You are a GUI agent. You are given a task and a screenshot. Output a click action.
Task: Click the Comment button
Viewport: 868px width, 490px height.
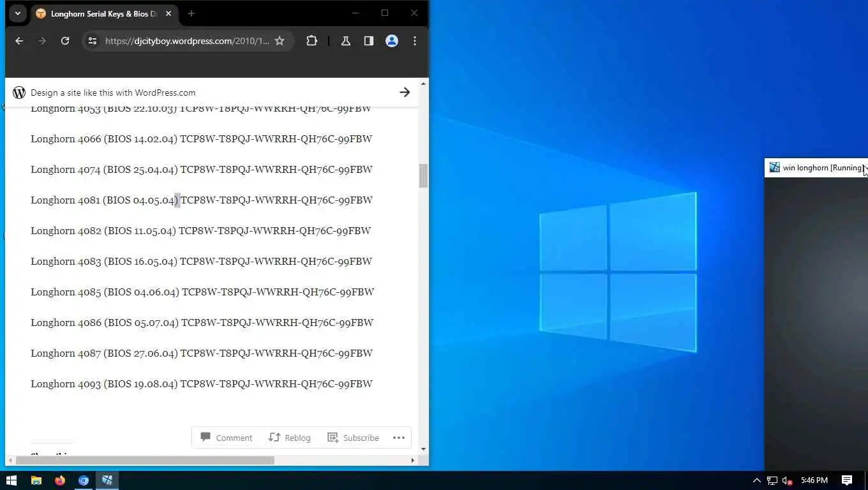click(x=227, y=438)
